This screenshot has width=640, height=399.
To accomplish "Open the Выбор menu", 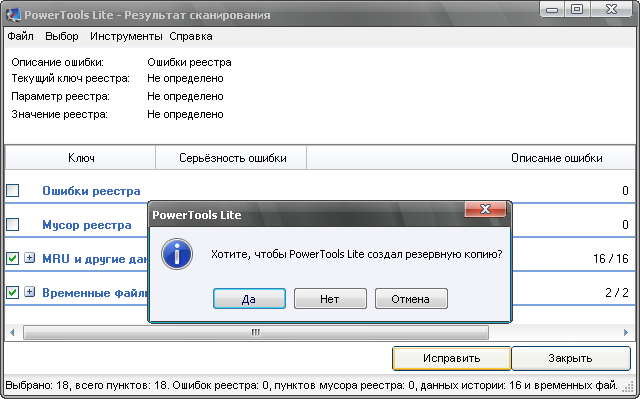I will click(x=62, y=36).
